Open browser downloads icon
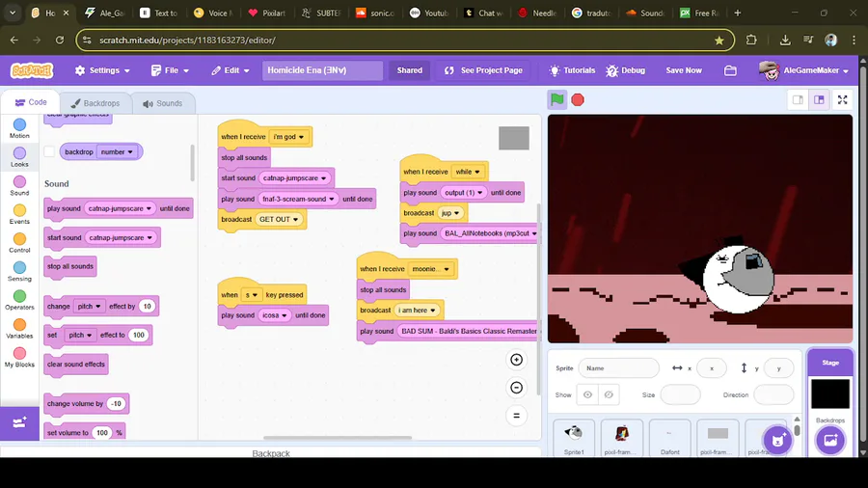The width and height of the screenshot is (868, 488). point(785,40)
